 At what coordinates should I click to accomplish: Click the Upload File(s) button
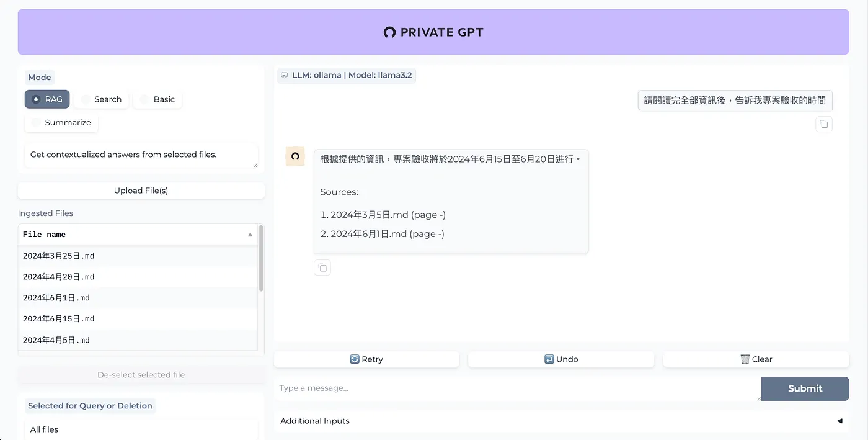tap(141, 191)
